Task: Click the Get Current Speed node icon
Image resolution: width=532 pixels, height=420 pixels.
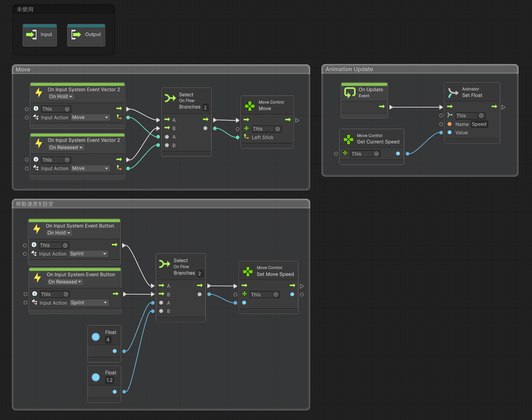Action: point(348,139)
